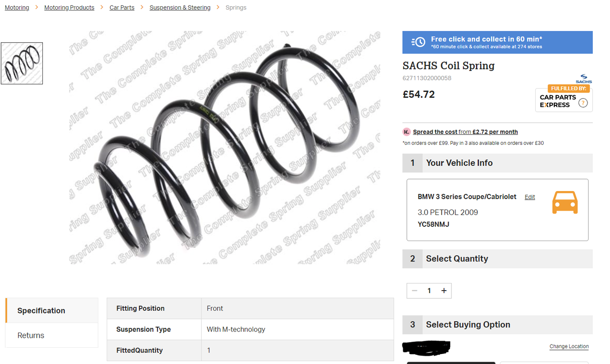This screenshot has height=364, width=610.
Task: Click the SACHS brand logo
Action: (584, 79)
